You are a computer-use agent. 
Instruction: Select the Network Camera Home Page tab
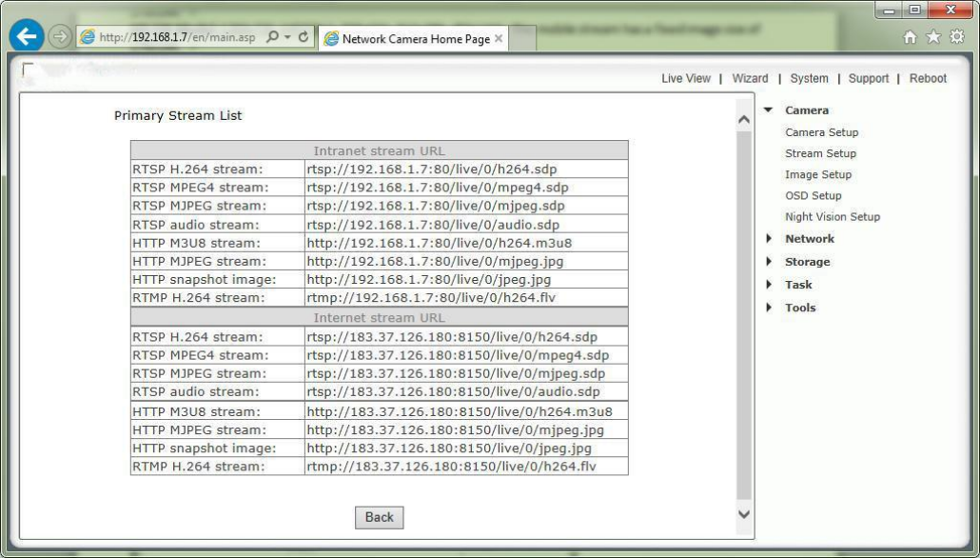pyautogui.click(x=413, y=38)
